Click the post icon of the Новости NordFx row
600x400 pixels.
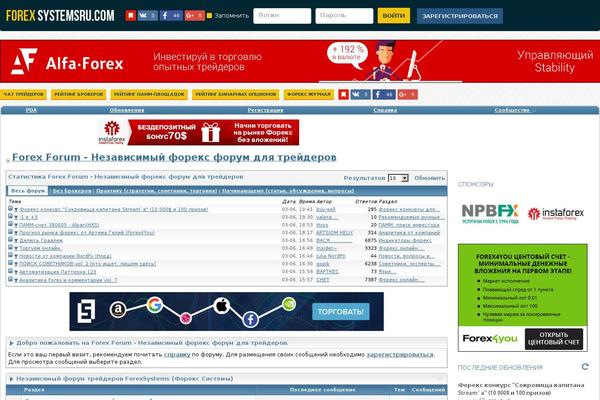point(10,255)
